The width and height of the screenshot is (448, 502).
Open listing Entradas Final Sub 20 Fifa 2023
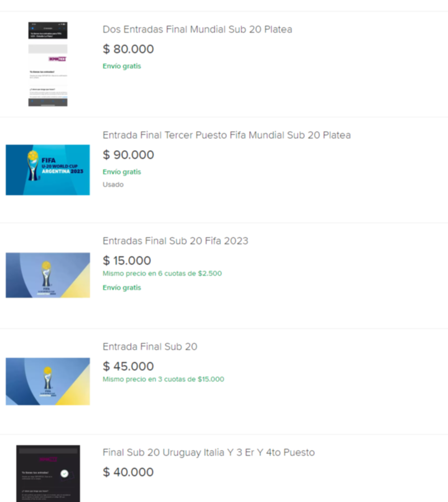click(175, 241)
